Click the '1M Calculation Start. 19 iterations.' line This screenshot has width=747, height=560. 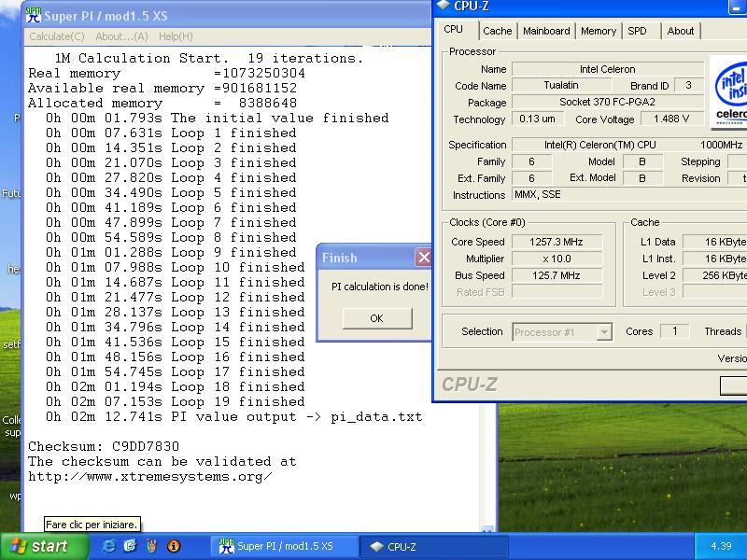209,58
